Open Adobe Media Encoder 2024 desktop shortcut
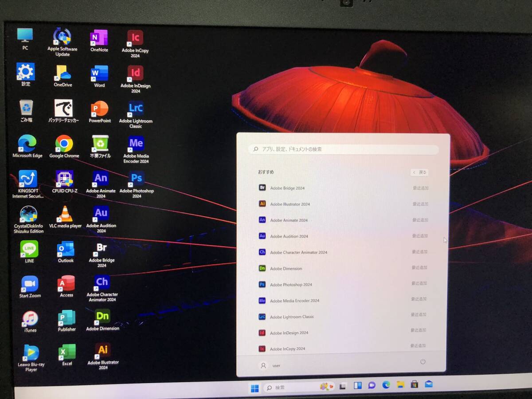Image resolution: width=532 pixels, height=399 pixels. 136,150
